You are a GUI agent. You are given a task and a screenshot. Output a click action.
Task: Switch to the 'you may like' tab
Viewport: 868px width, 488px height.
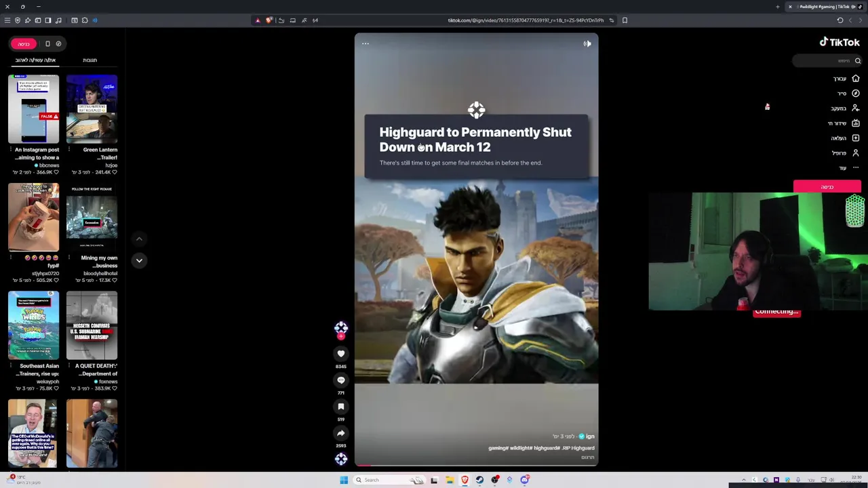click(35, 60)
